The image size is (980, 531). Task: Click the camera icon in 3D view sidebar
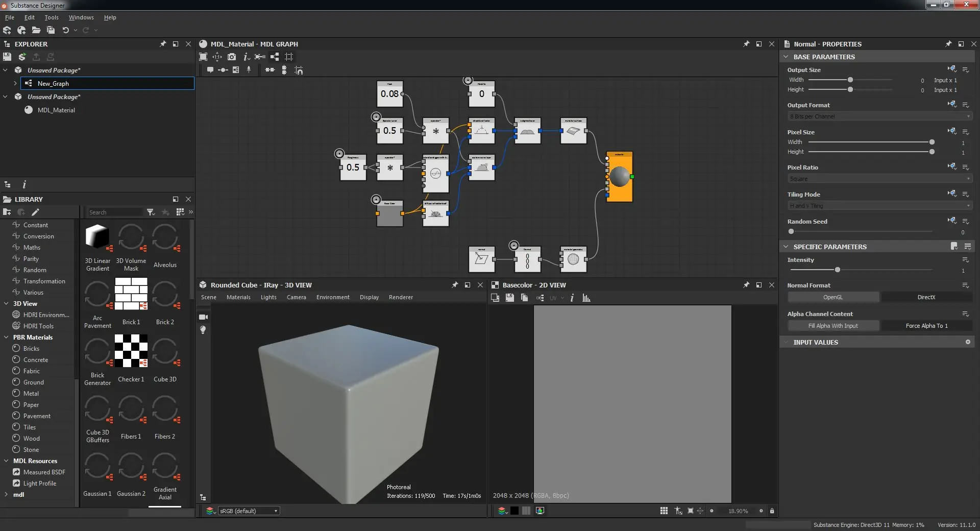[203, 317]
